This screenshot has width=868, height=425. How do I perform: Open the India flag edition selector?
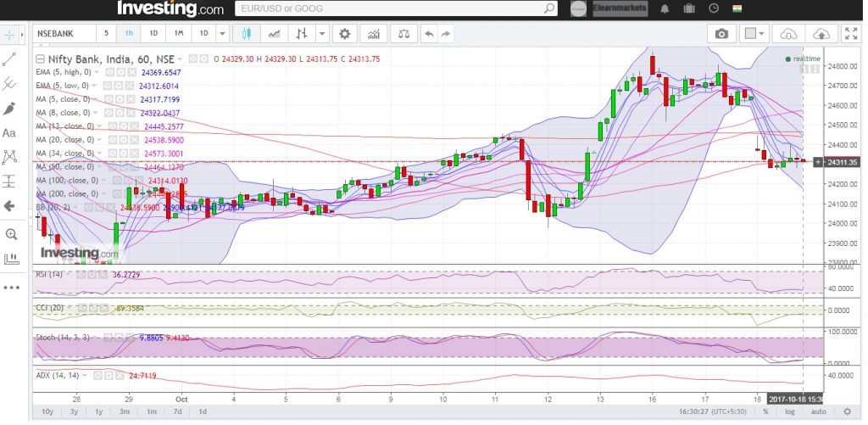click(x=737, y=8)
